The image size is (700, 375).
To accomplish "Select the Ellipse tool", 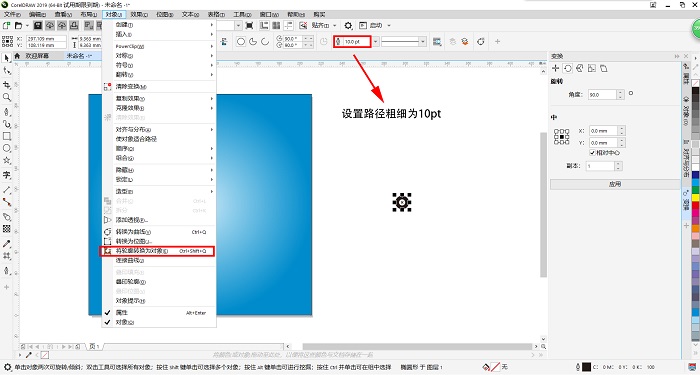I will point(7,148).
